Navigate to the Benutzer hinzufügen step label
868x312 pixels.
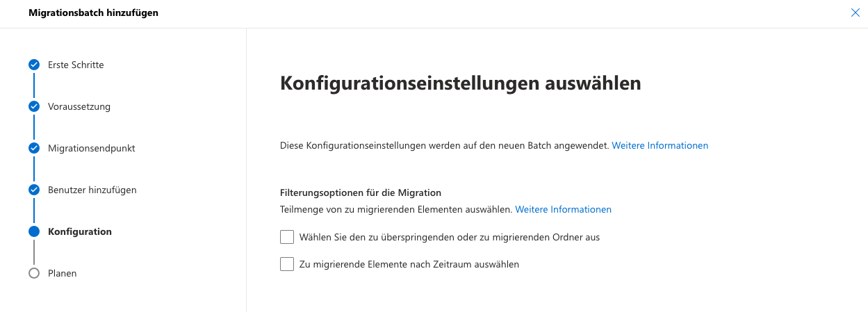pyautogui.click(x=92, y=190)
